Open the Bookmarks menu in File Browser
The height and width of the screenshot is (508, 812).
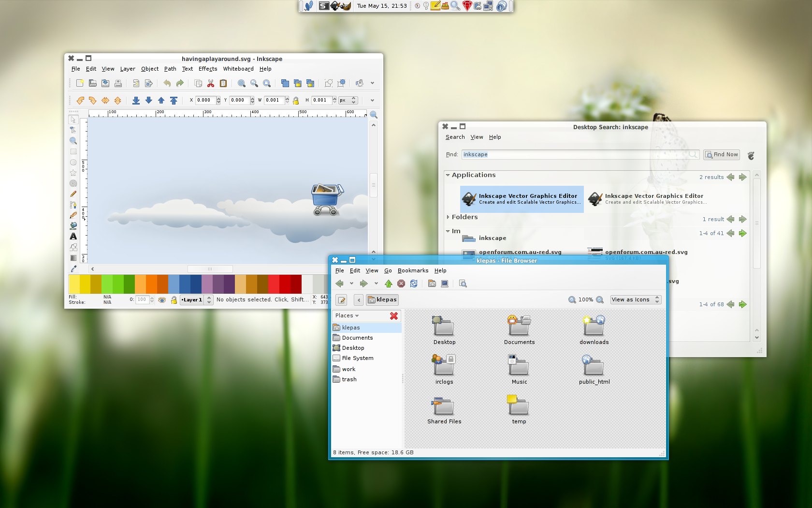413,270
